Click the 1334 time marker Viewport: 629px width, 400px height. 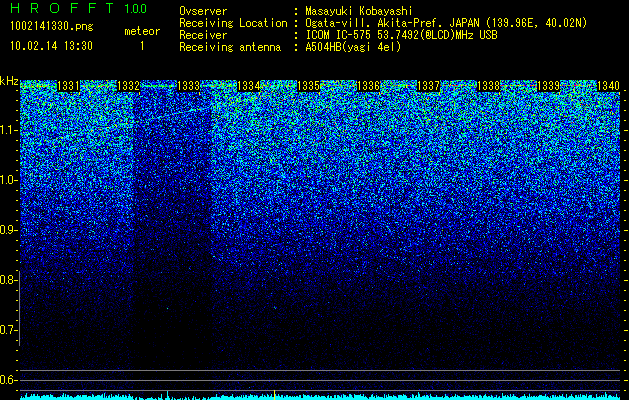[x=249, y=86]
